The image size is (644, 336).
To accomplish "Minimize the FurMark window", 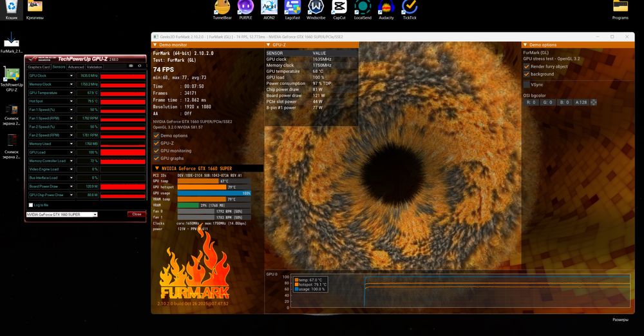I will [597, 37].
